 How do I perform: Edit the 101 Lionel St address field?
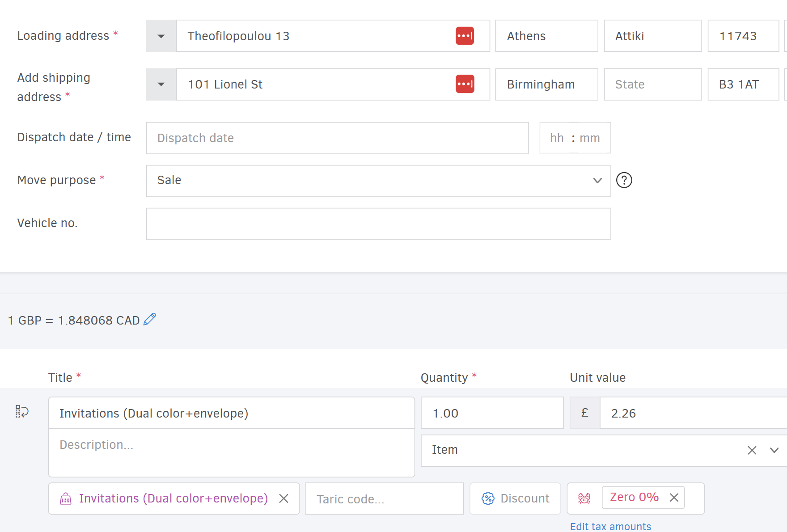point(333,84)
